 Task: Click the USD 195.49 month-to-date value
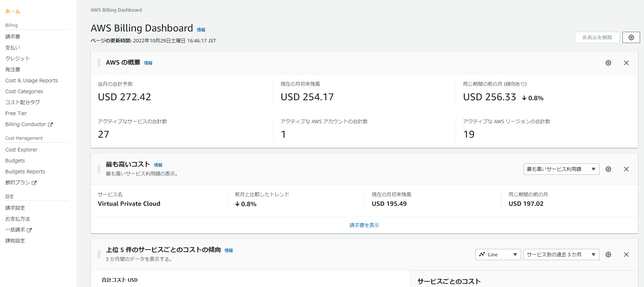(389, 204)
